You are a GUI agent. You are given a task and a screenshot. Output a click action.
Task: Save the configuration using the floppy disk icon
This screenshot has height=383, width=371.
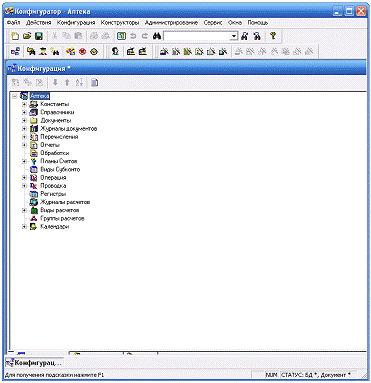[x=39, y=36]
